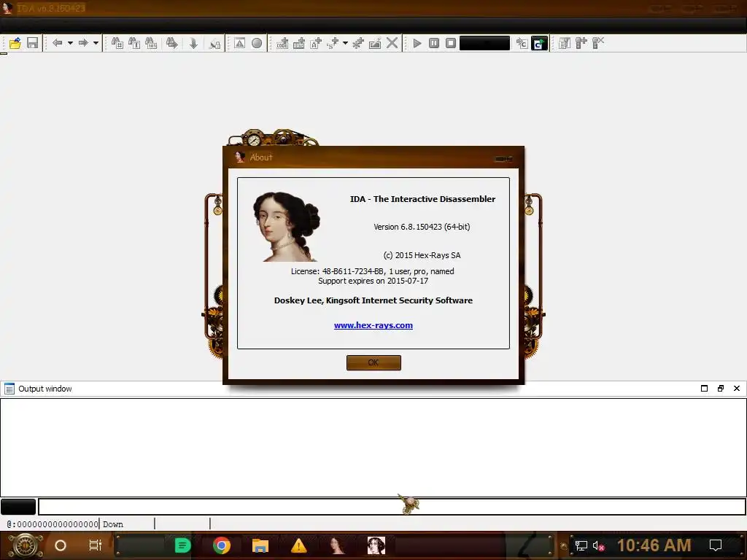This screenshot has width=747, height=560.
Task: Maximize the Output window panel
Action: coord(704,389)
